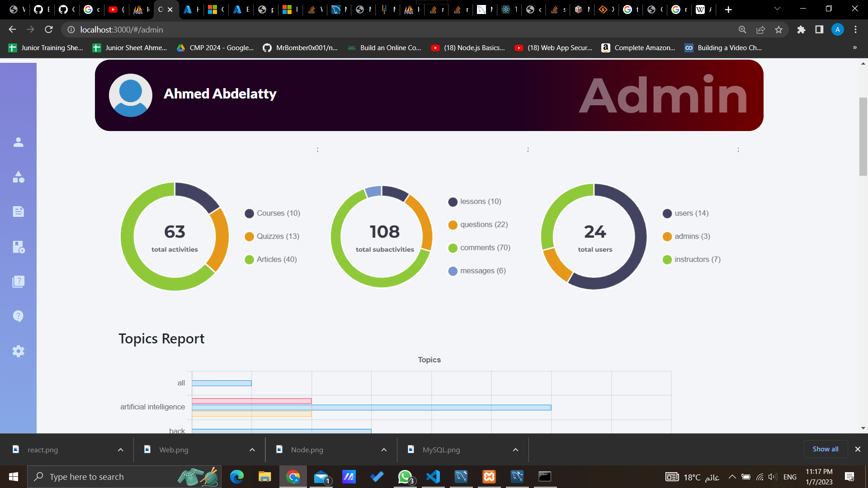Screen dimensions: 868x488
Task: Expand options for MySQL.png download
Action: [515, 450]
